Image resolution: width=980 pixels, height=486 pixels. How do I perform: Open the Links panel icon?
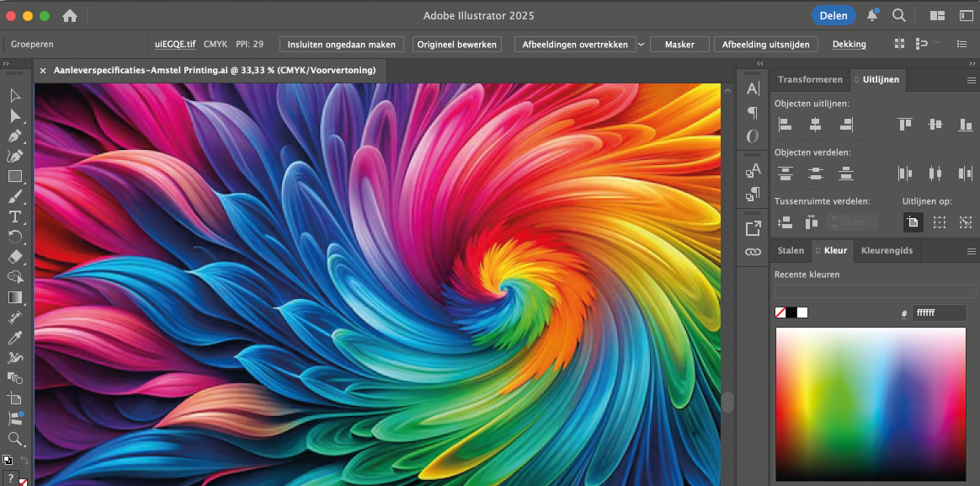(x=754, y=252)
